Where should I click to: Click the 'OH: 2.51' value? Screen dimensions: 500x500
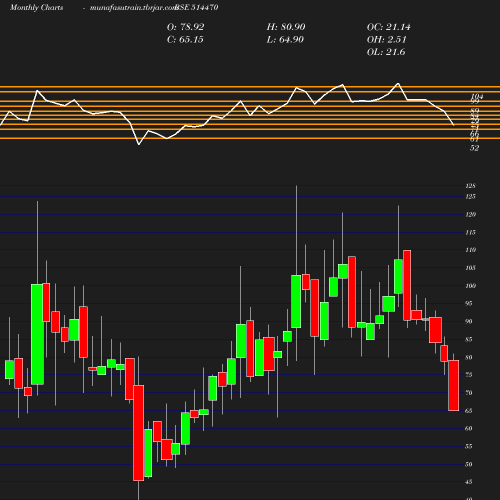click(x=387, y=40)
